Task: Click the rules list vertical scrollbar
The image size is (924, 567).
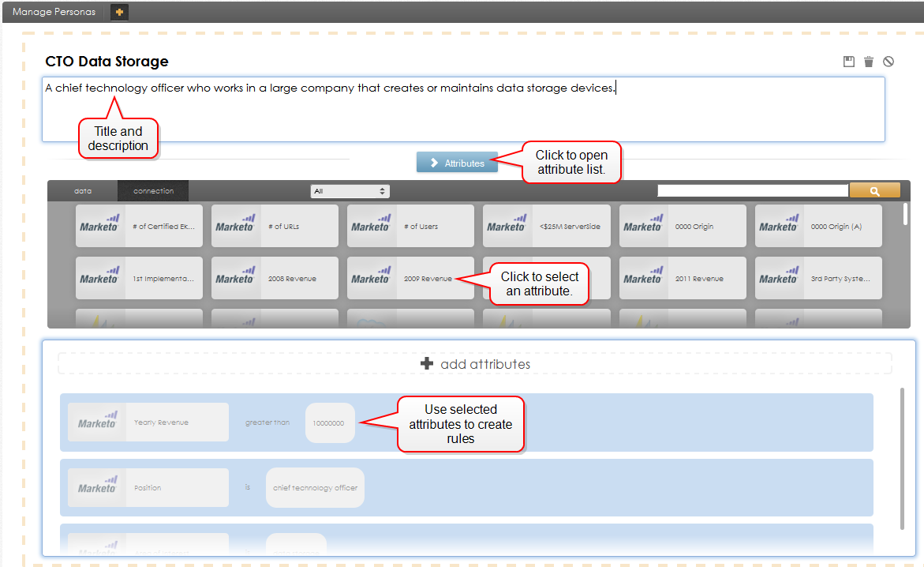Action: click(902, 458)
